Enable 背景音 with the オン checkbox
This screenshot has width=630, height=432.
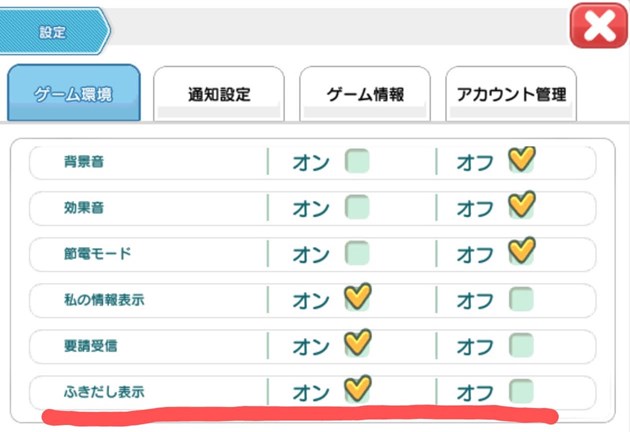pyautogui.click(x=357, y=160)
